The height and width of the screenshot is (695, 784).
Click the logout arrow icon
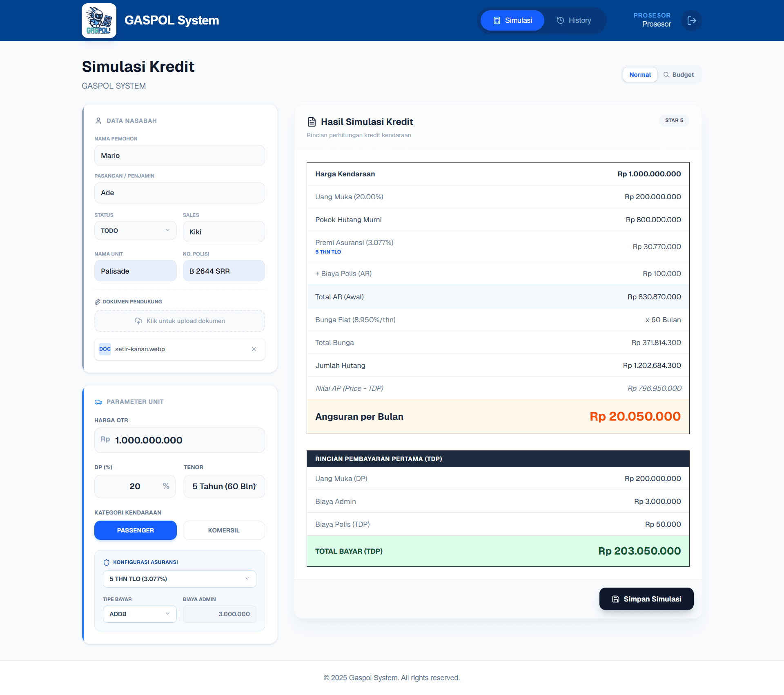[692, 20]
